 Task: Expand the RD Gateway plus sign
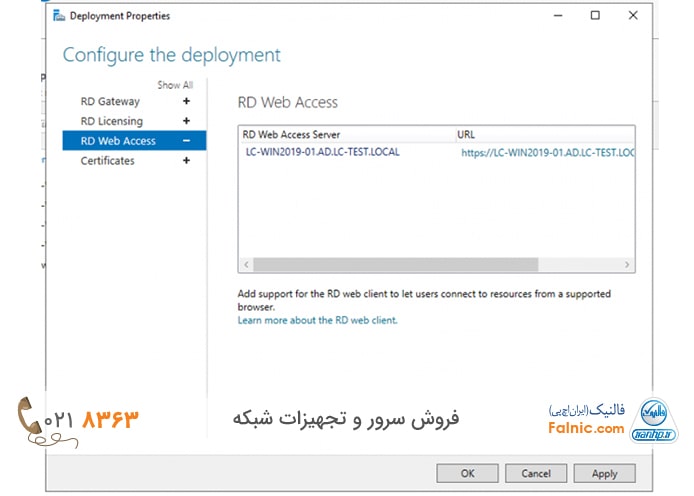point(187,101)
